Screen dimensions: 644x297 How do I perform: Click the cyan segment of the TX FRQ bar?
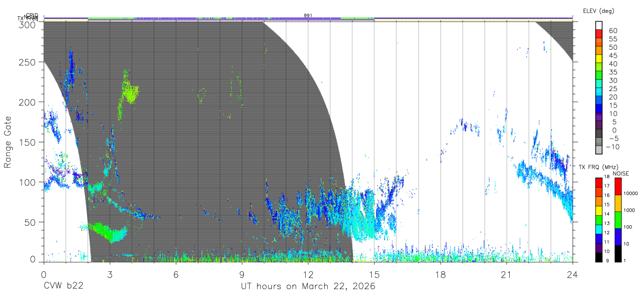coord(598,229)
